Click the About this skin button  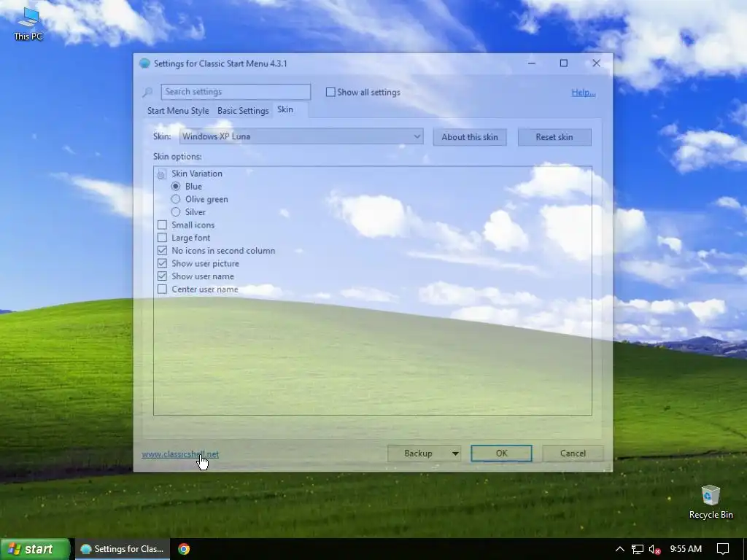(x=470, y=137)
